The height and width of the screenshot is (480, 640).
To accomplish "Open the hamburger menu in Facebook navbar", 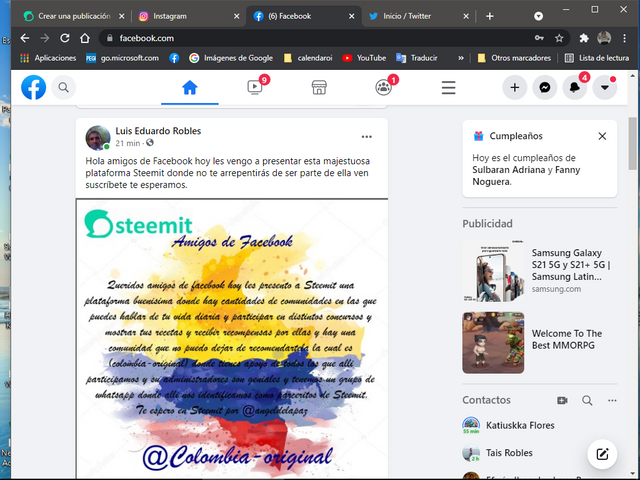I will [448, 87].
